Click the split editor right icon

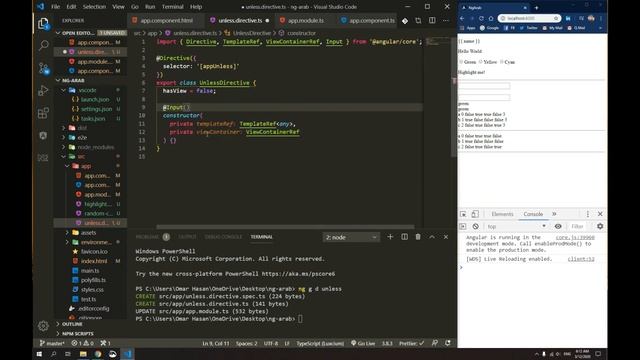coord(432,20)
